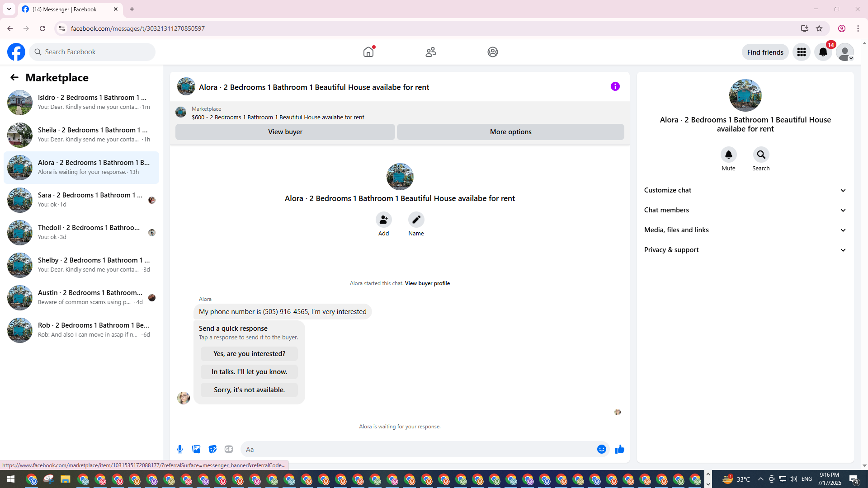This screenshot has width=868, height=488.
Task: Open the Windows notification center
Action: tap(854, 479)
